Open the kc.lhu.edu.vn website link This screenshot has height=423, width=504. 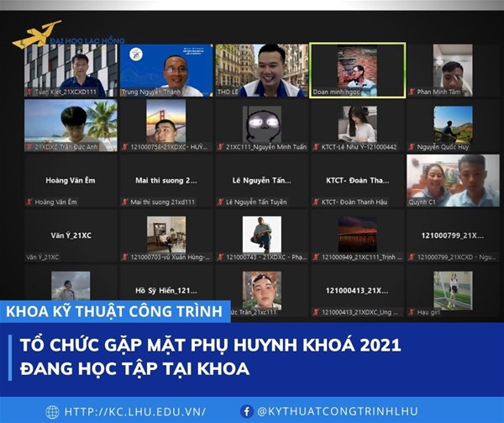(x=134, y=411)
